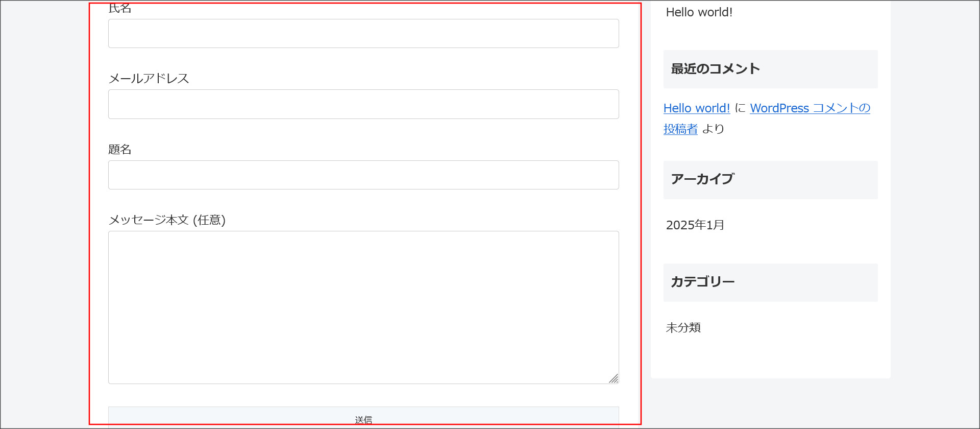The height and width of the screenshot is (429, 980).
Task: Open the Hello world! recent post entry
Action: coord(699,12)
